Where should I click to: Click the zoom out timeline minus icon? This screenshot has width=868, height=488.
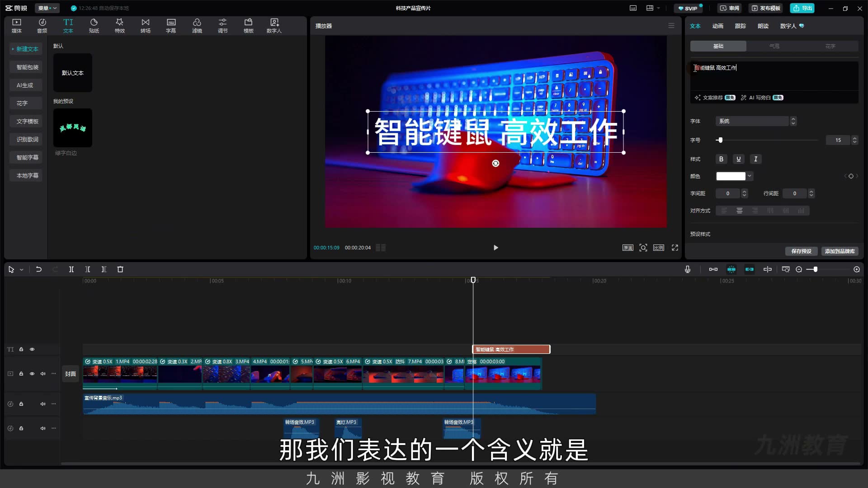pyautogui.click(x=799, y=269)
